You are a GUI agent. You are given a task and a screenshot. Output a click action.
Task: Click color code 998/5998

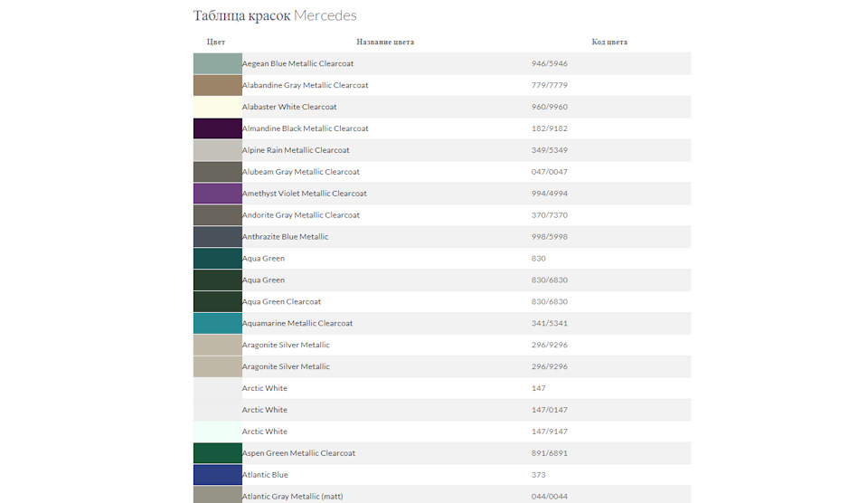[550, 236]
